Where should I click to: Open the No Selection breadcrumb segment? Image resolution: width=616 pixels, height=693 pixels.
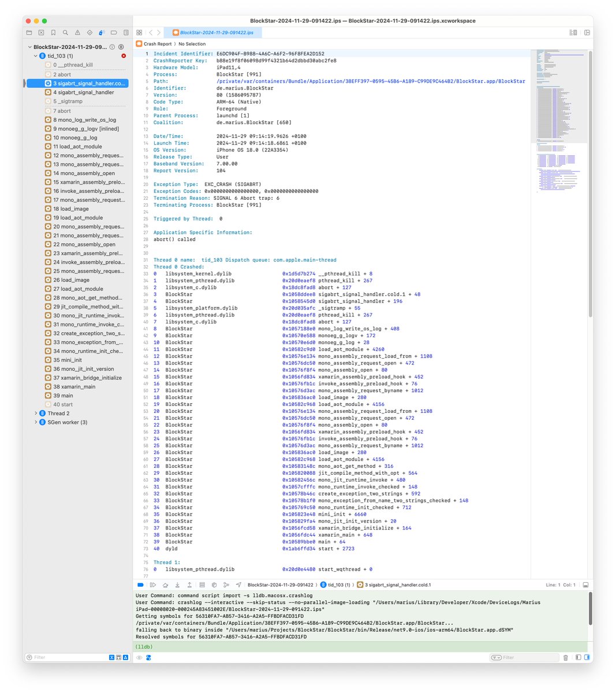click(192, 44)
